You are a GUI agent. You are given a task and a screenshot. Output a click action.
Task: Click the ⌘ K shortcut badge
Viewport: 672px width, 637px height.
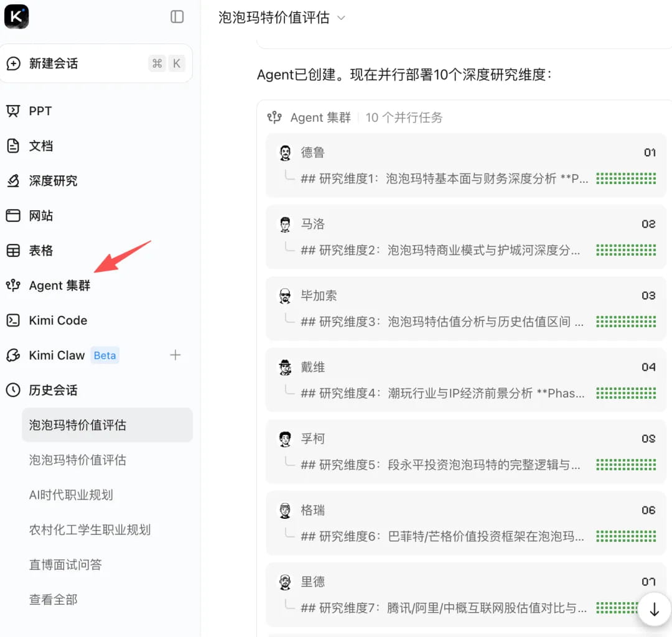[x=167, y=63]
